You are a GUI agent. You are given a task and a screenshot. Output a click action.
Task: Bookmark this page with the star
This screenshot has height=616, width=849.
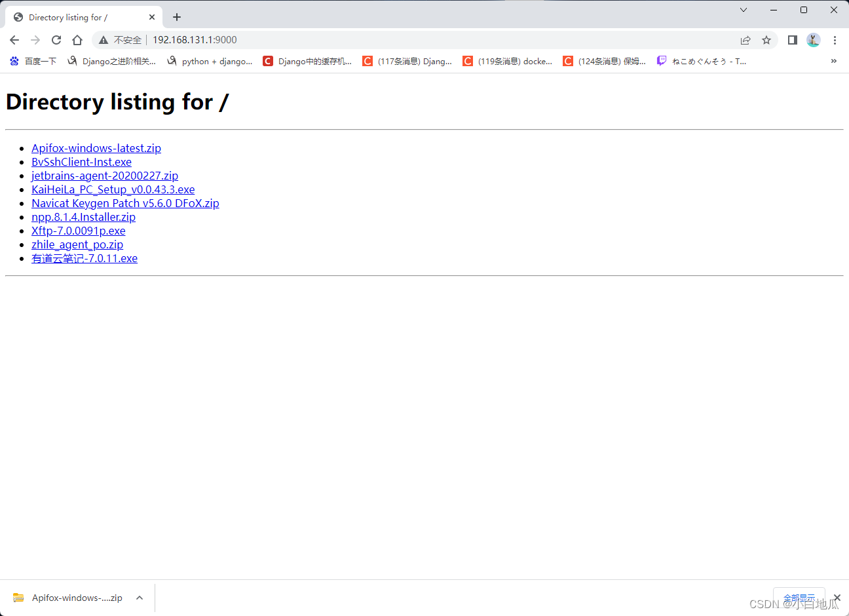click(x=766, y=40)
